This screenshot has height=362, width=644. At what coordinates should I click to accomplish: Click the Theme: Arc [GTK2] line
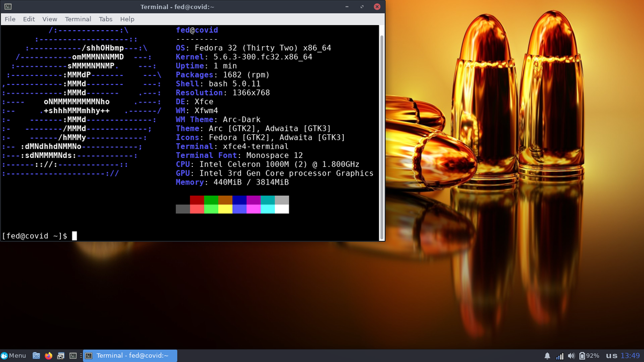click(254, 129)
